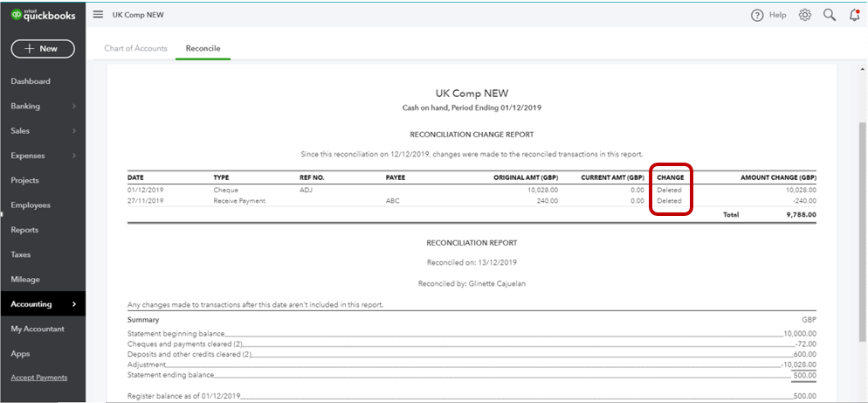Open the Help question mark icon
The height and width of the screenshot is (403, 868).
click(758, 15)
